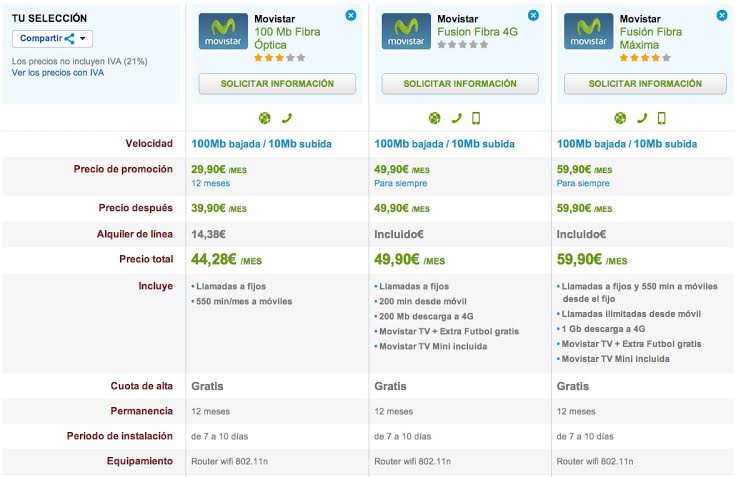The image size is (736, 477).
Task: Remove the 100 Mb Fibra Óptica plan
Action: click(351, 15)
